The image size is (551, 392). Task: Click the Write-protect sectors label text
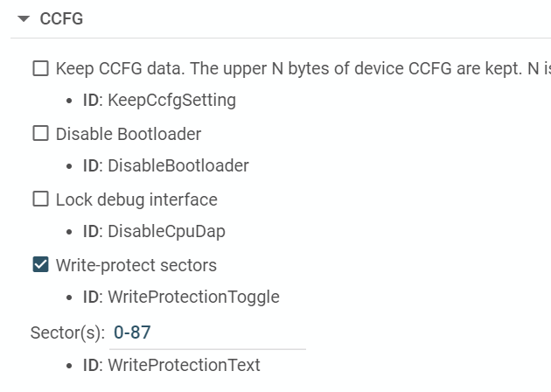point(136,264)
